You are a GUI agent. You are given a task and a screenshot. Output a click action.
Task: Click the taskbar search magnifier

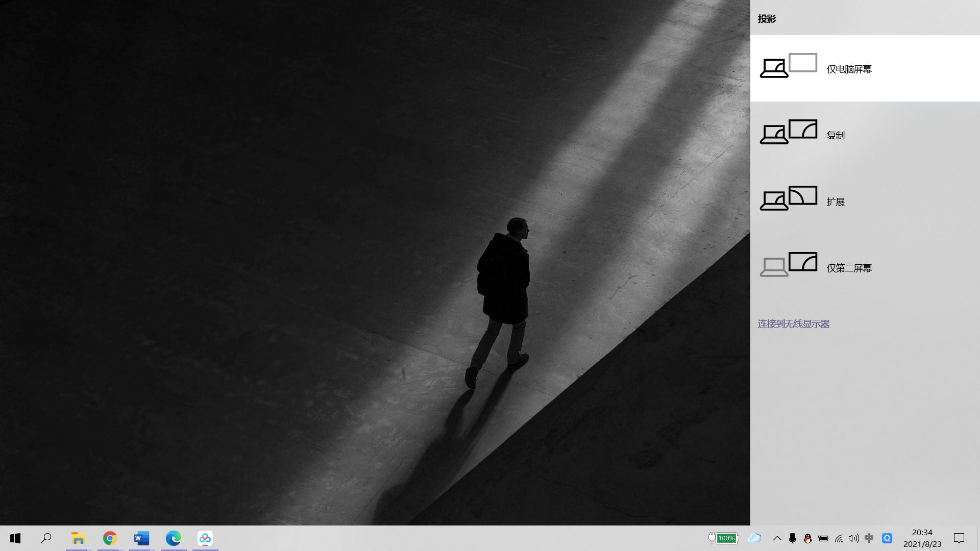[46, 538]
